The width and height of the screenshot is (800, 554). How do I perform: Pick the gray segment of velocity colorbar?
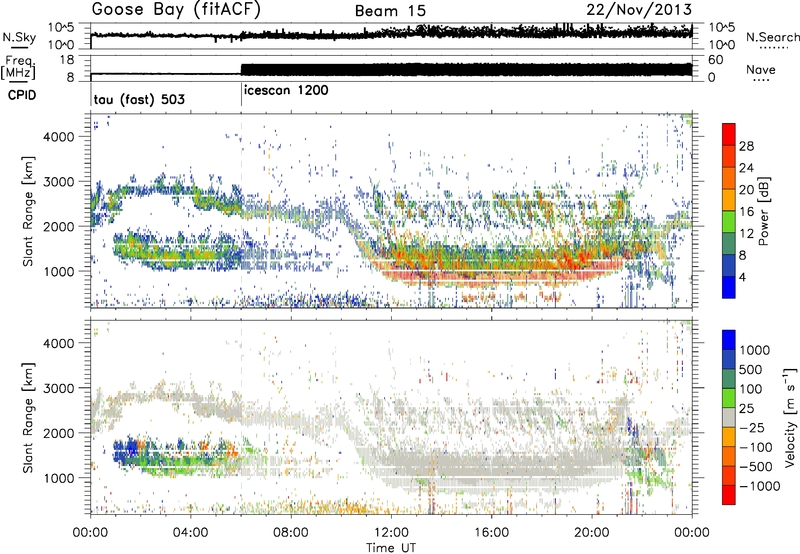729,417
